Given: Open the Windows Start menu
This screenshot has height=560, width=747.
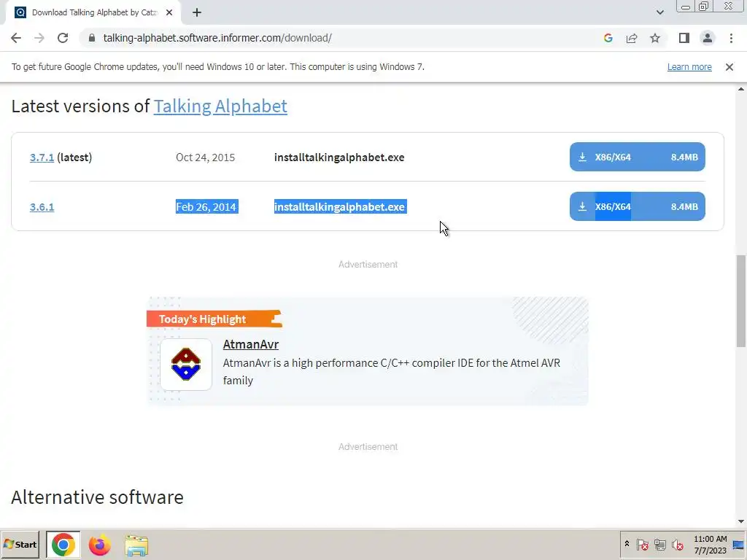Looking at the screenshot, I should click(x=20, y=544).
